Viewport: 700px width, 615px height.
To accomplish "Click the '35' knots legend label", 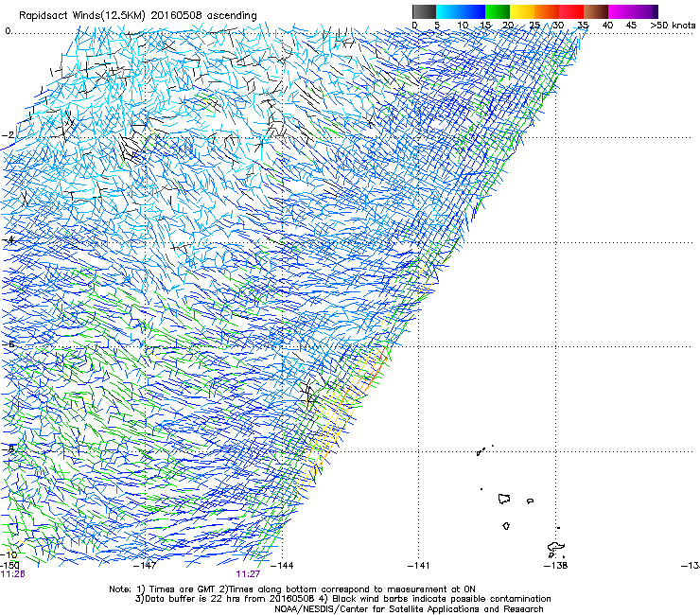I will pyautogui.click(x=583, y=25).
